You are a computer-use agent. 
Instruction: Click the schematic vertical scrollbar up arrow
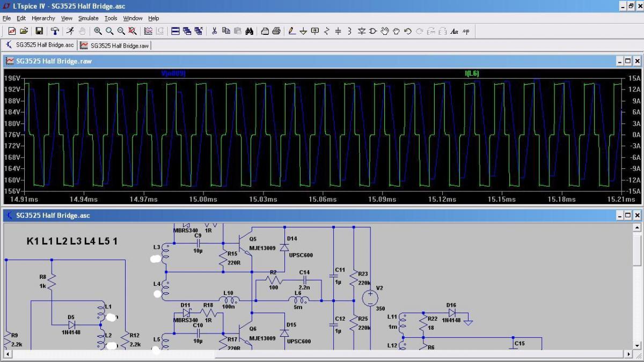638,227
